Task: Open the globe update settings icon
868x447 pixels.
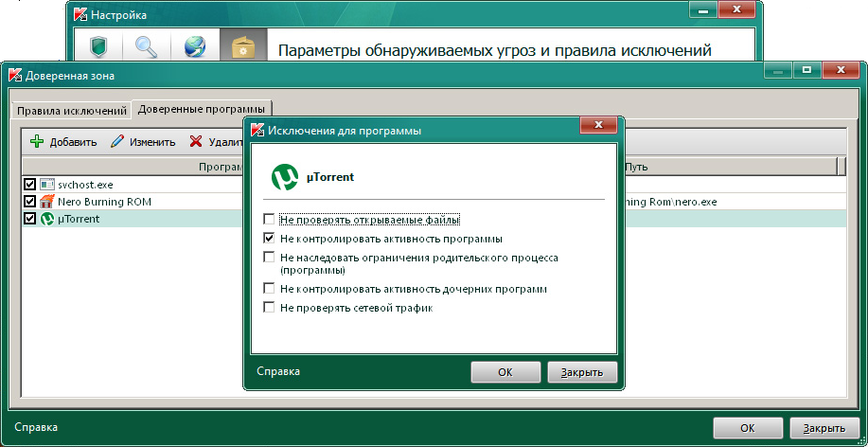Action: tap(195, 47)
